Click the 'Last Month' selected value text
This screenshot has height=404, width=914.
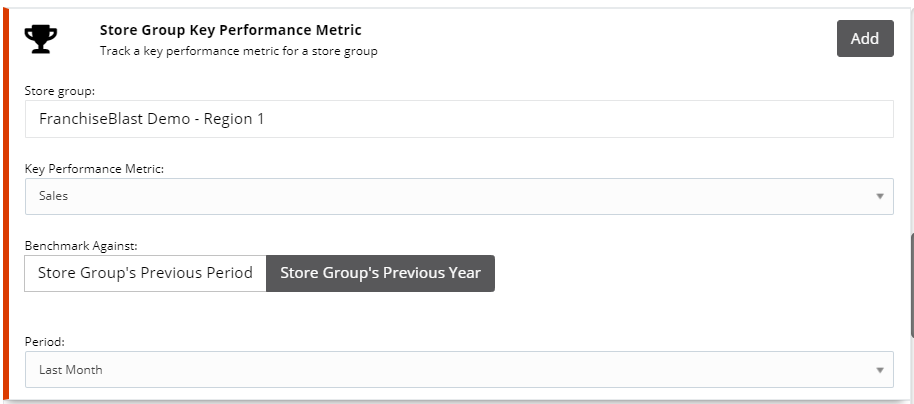[x=70, y=370]
